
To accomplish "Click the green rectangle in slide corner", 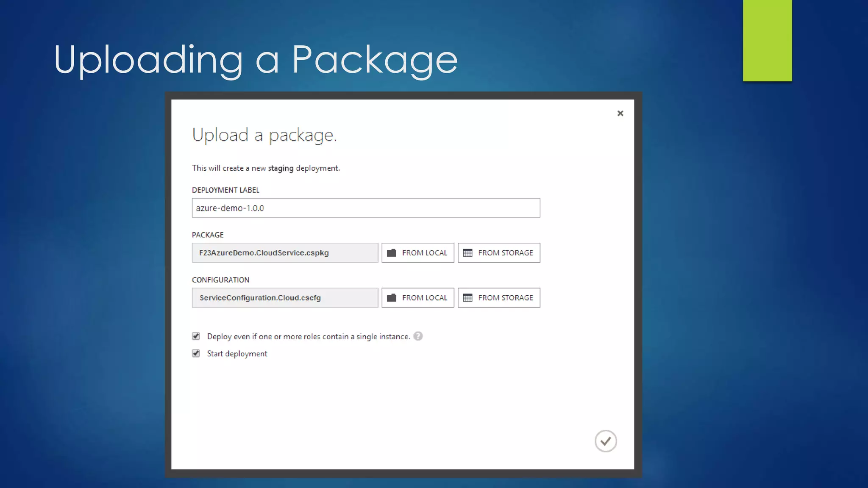I will point(767,40).
